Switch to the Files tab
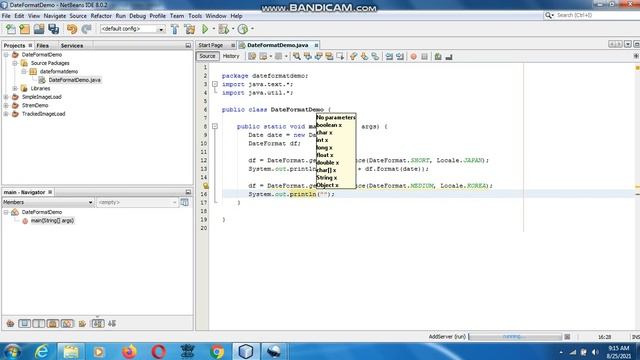The width and height of the screenshot is (640, 360). click(x=42, y=46)
